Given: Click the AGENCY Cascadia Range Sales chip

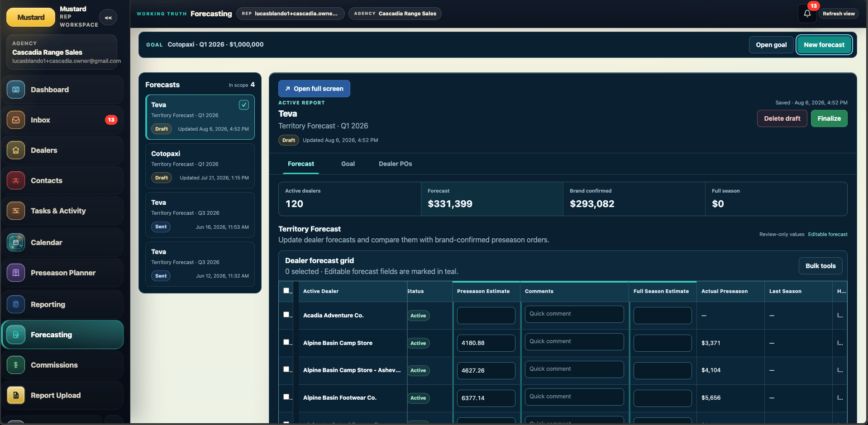Looking at the screenshot, I should [x=395, y=14].
